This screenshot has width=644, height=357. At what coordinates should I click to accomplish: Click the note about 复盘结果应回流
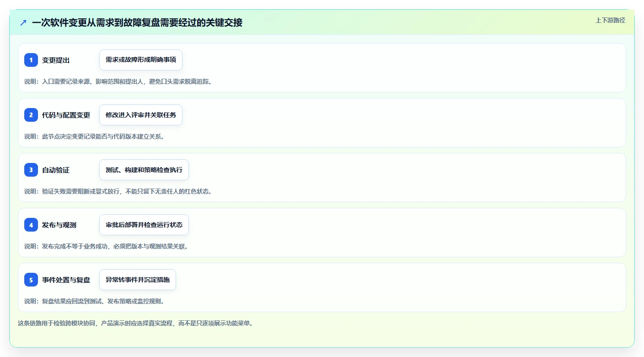[x=94, y=301]
